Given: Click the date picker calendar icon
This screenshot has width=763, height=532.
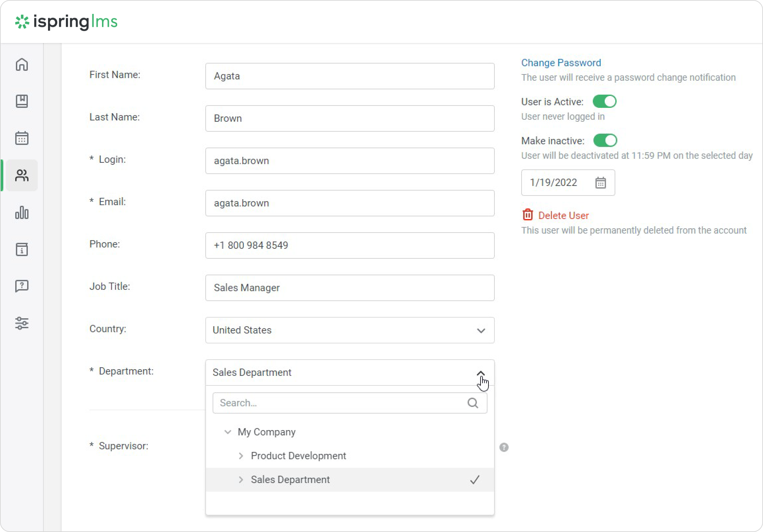Looking at the screenshot, I should (600, 183).
